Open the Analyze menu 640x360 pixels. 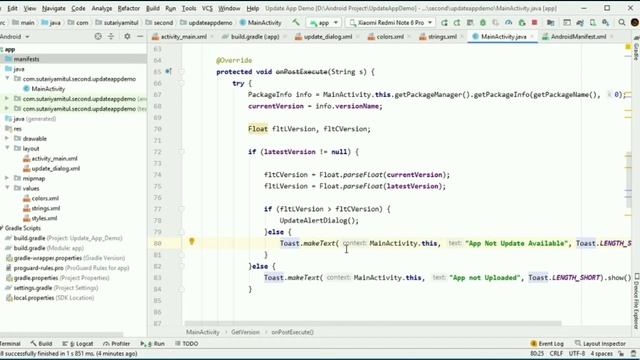tap(102, 8)
